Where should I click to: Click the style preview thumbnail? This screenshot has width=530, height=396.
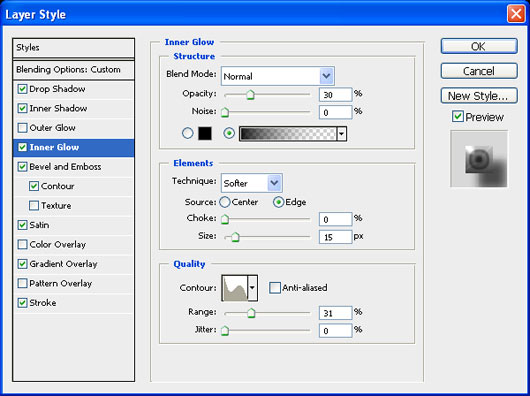(x=479, y=159)
